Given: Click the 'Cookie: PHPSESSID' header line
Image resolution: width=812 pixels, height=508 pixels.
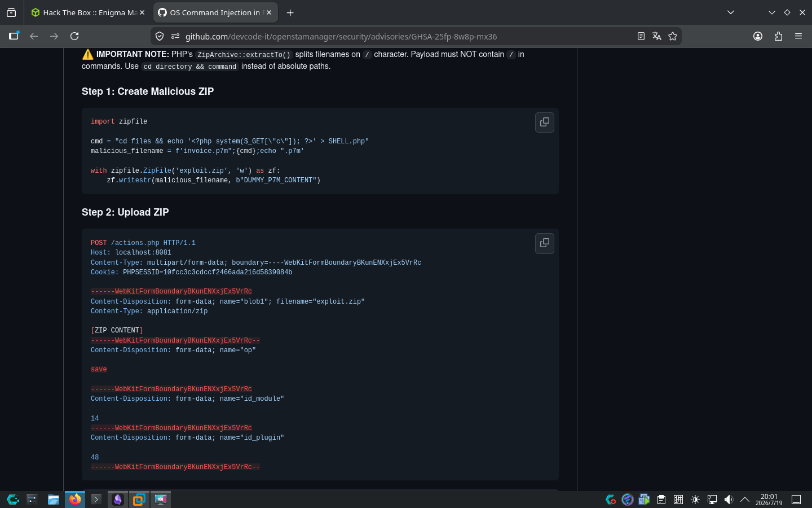Looking at the screenshot, I should [191, 272].
